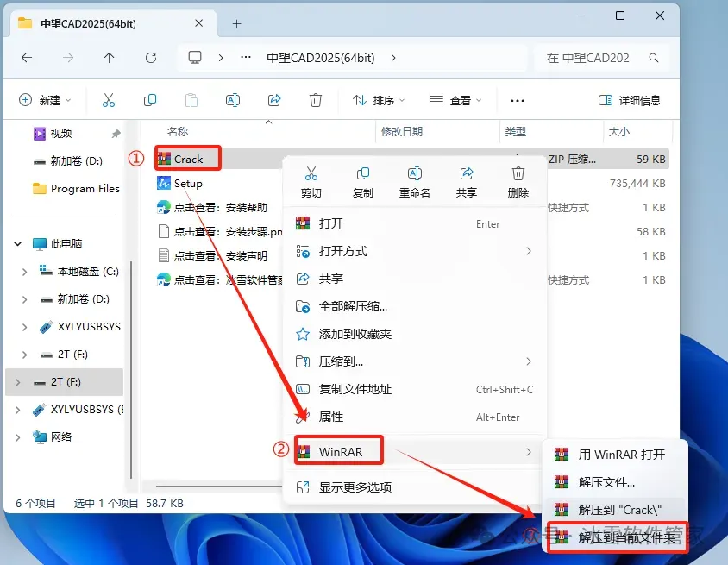Expand the chevron after 中望CAD2025(64bit) breadcrumb
The width and height of the screenshot is (728, 565).
tap(393, 58)
